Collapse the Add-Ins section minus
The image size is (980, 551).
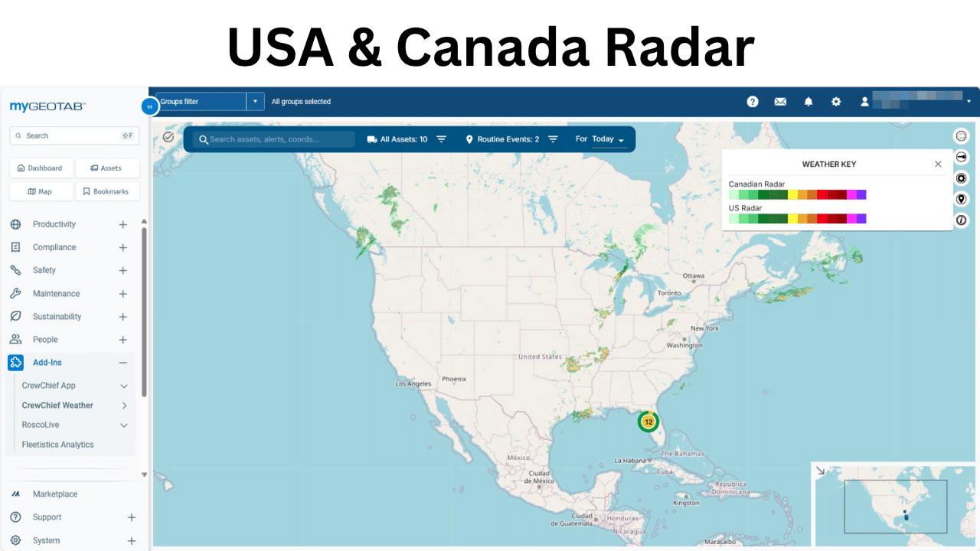click(x=123, y=363)
